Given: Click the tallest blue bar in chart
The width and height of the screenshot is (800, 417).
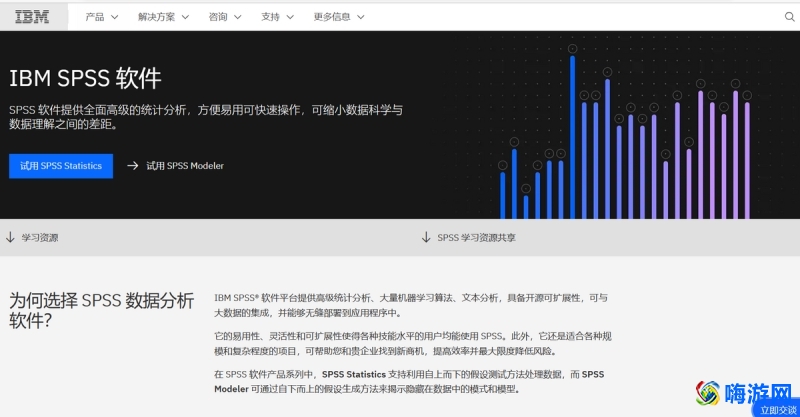Looking at the screenshot, I should click(x=572, y=137).
